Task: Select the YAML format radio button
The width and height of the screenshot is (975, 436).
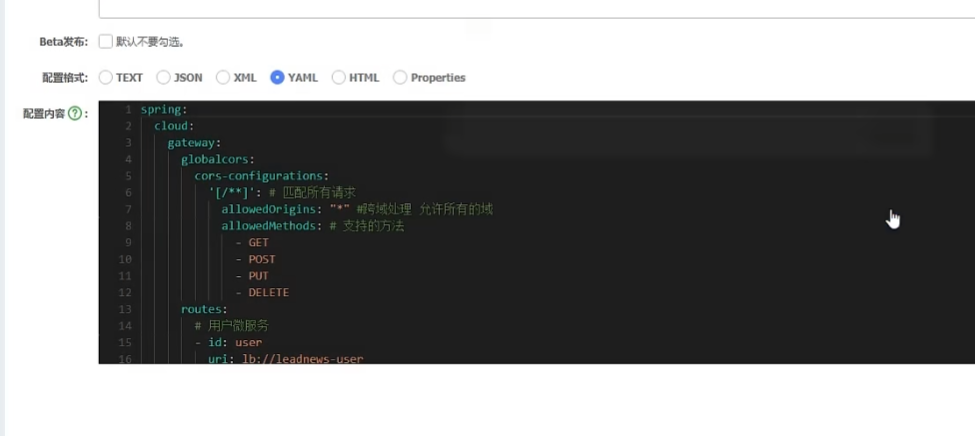Action: (277, 77)
